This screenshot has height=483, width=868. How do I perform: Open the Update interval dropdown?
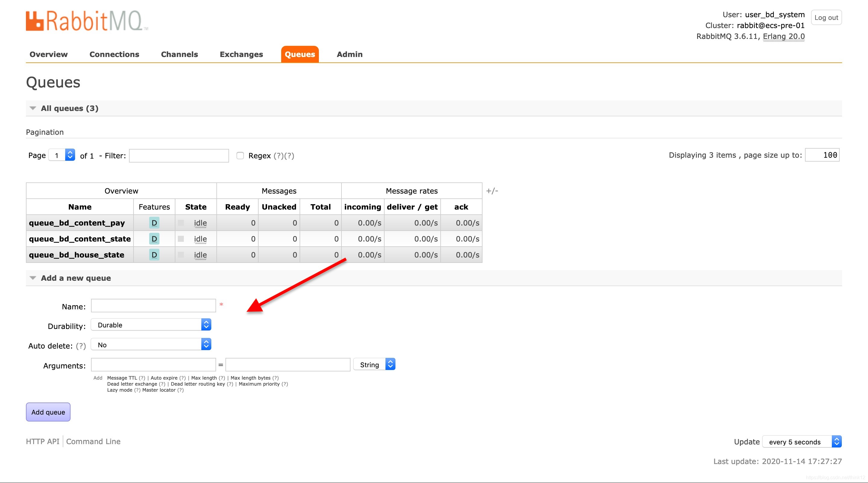[802, 441]
